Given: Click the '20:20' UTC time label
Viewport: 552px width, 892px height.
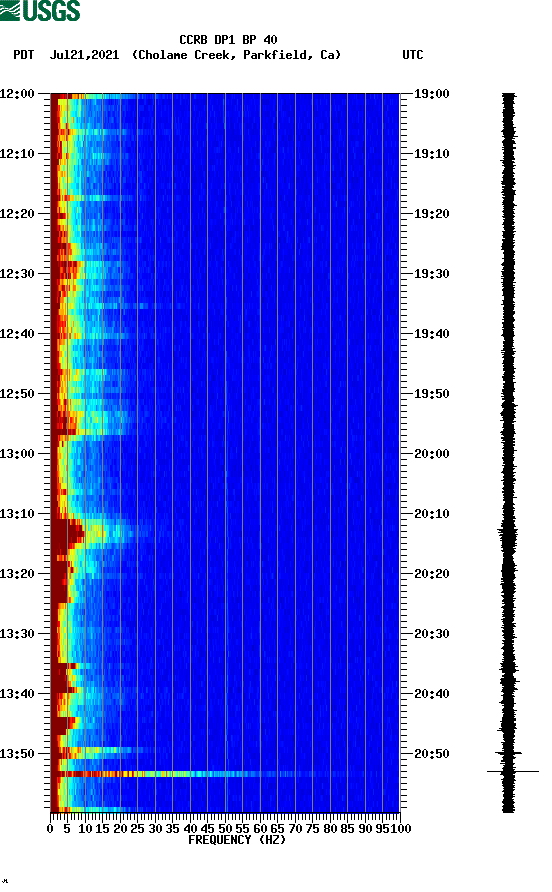Looking at the screenshot, I should (x=431, y=574).
